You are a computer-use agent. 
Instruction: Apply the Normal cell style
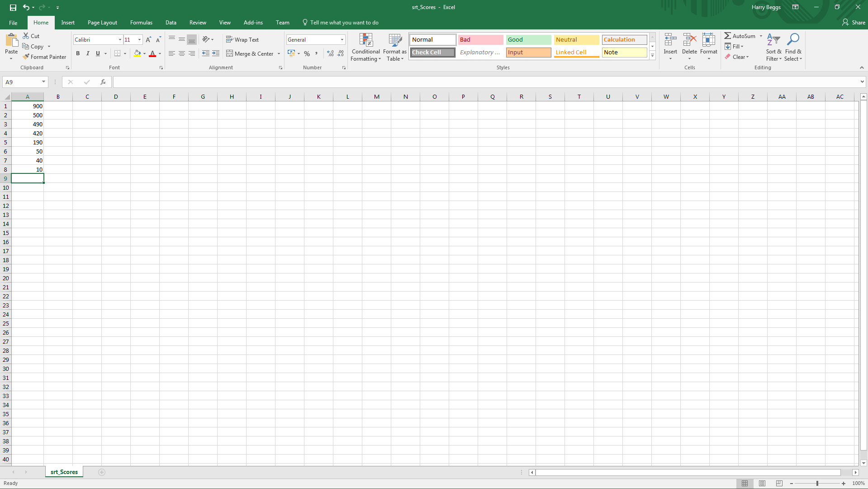(433, 40)
